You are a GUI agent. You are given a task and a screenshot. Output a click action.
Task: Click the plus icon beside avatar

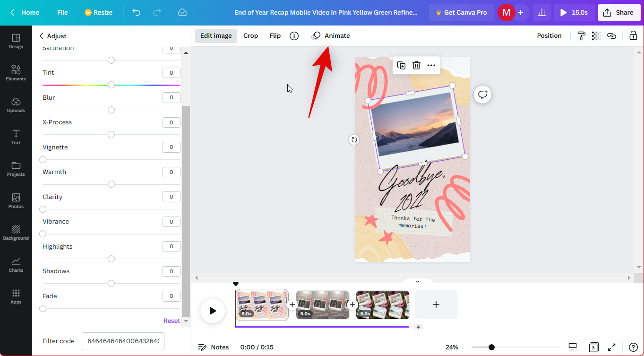tap(520, 13)
